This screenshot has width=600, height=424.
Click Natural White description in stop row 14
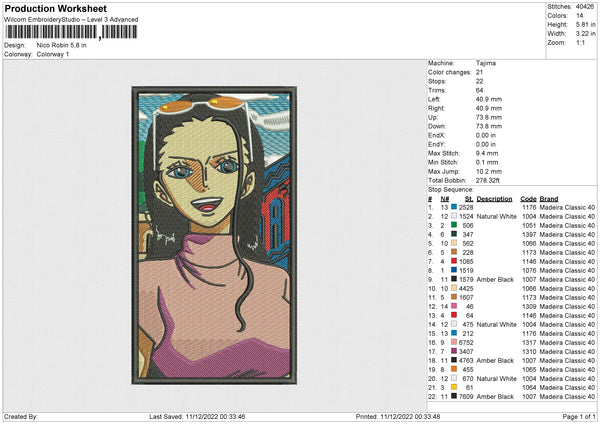click(x=496, y=325)
